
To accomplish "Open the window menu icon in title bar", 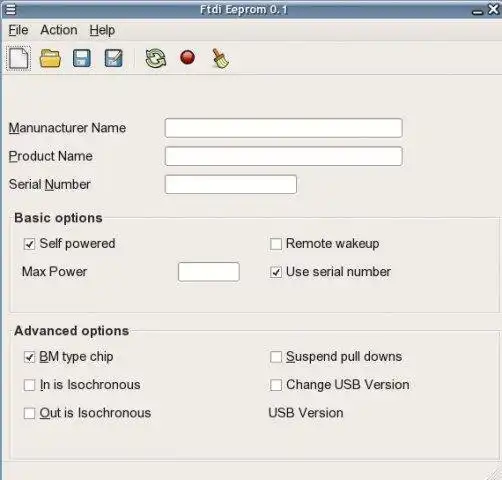I will [x=11, y=9].
